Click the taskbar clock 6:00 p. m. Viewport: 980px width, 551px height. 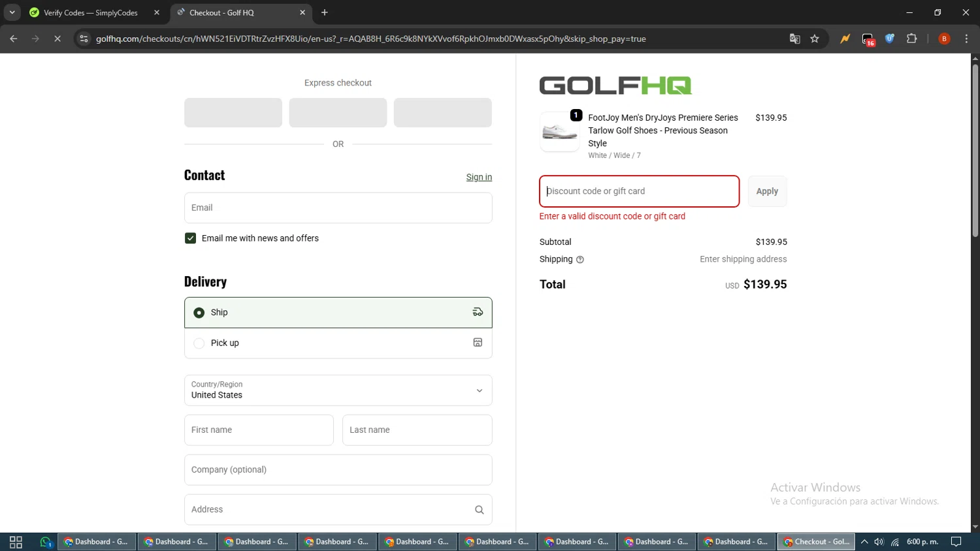[x=923, y=542]
